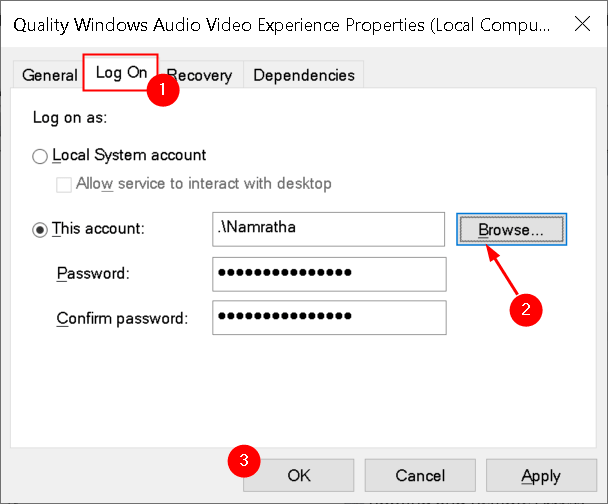The width and height of the screenshot is (608, 504).
Task: Open the Dependencies tab
Action: (304, 75)
